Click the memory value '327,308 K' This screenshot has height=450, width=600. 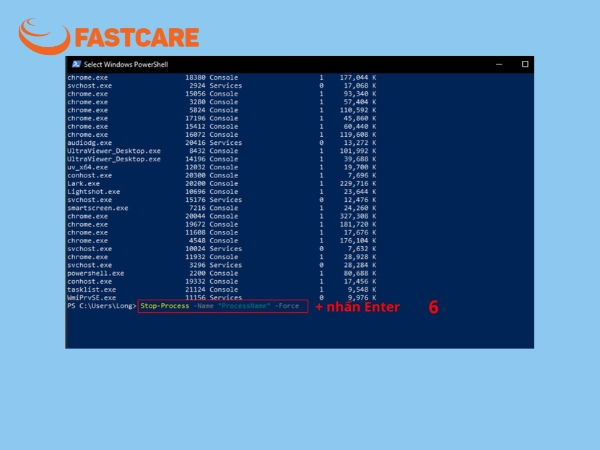tap(358, 216)
